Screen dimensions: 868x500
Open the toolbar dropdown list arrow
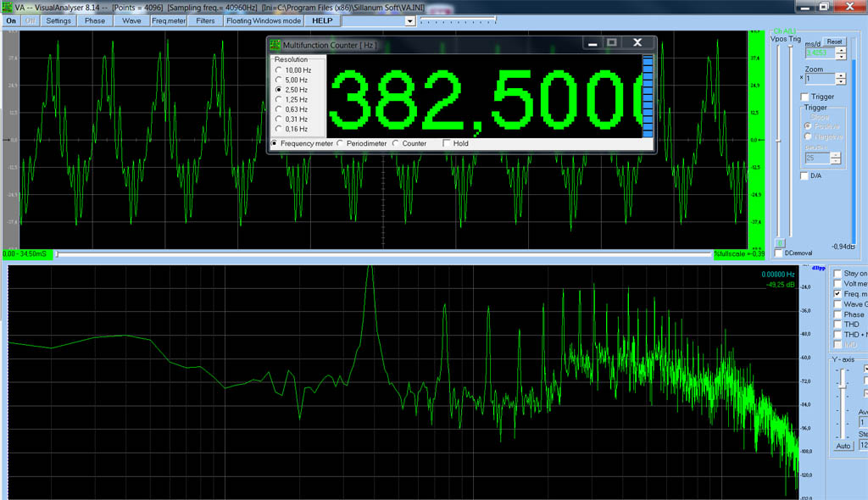pos(409,20)
